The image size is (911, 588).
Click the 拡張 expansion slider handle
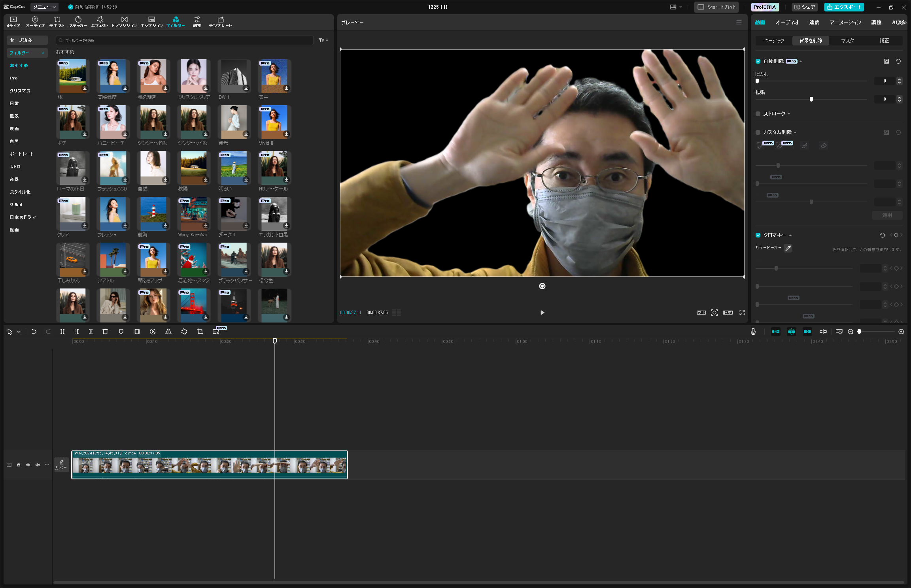coord(811,99)
